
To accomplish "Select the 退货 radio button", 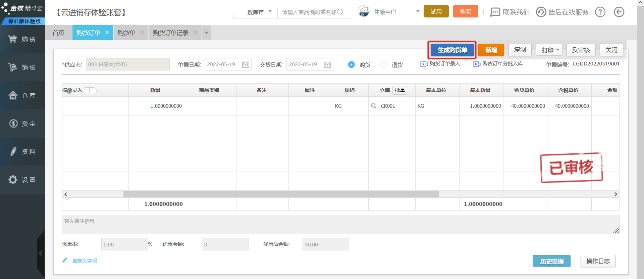I will pyautogui.click(x=384, y=64).
